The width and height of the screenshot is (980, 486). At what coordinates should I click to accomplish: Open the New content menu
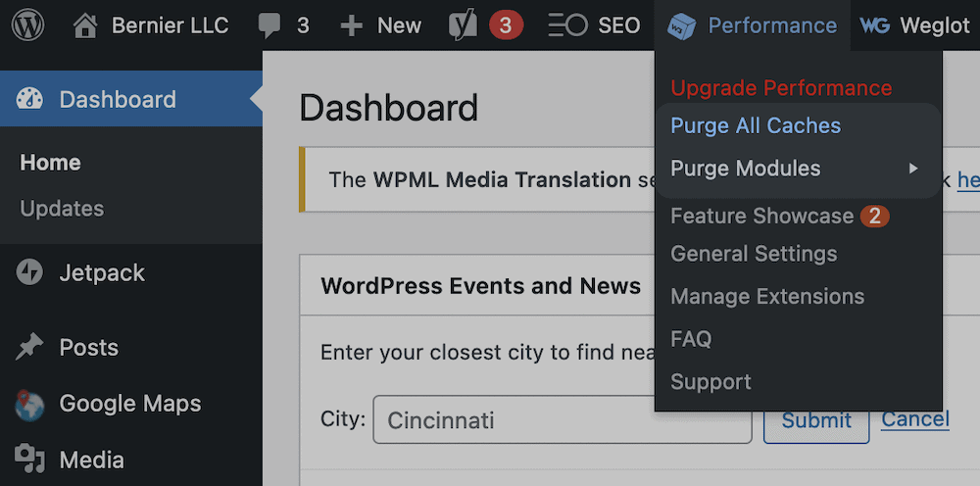(400, 25)
